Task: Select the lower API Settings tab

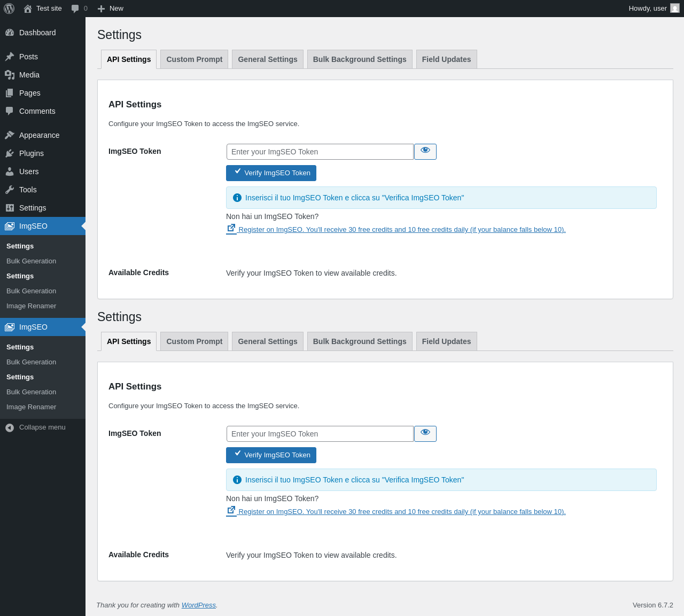Action: (x=129, y=341)
